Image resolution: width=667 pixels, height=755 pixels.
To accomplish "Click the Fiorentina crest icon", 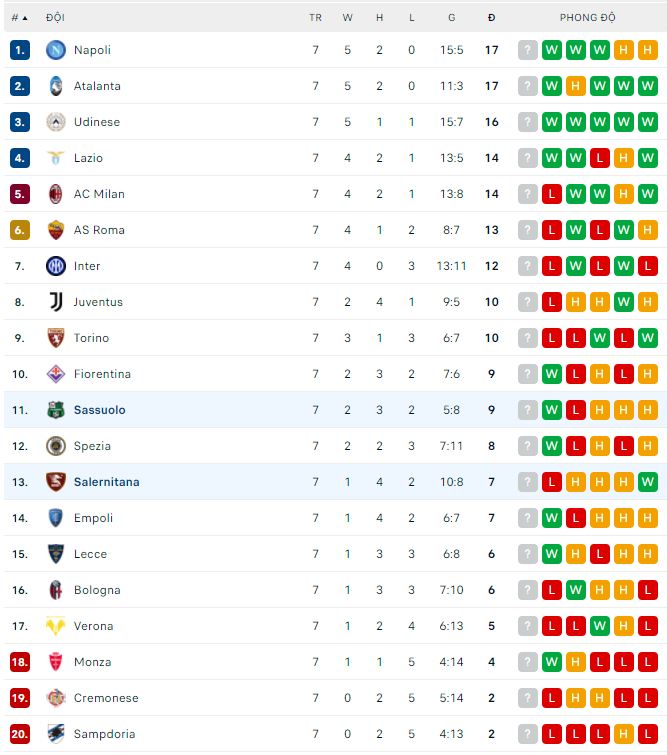I will (x=55, y=374).
